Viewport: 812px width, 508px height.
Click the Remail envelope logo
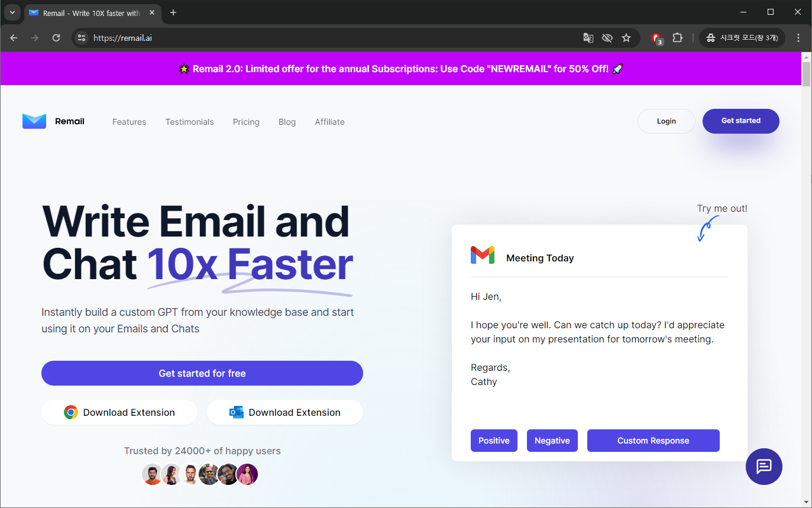pos(34,121)
